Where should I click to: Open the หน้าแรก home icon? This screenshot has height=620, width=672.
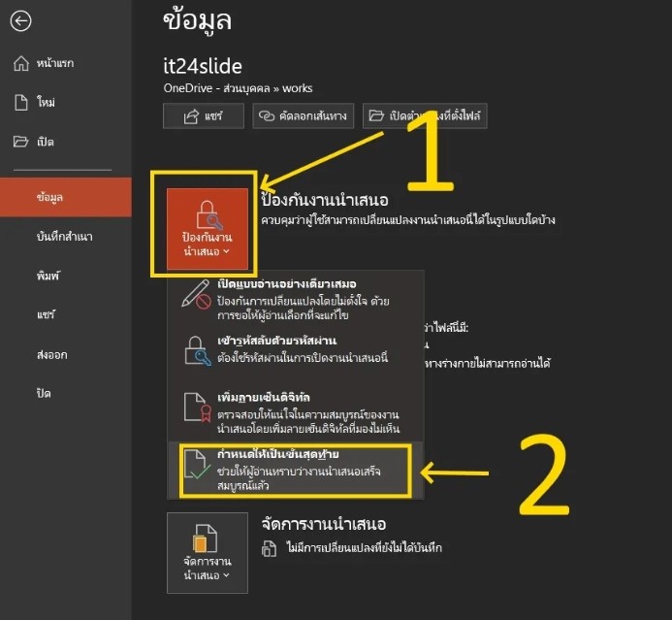[21, 63]
